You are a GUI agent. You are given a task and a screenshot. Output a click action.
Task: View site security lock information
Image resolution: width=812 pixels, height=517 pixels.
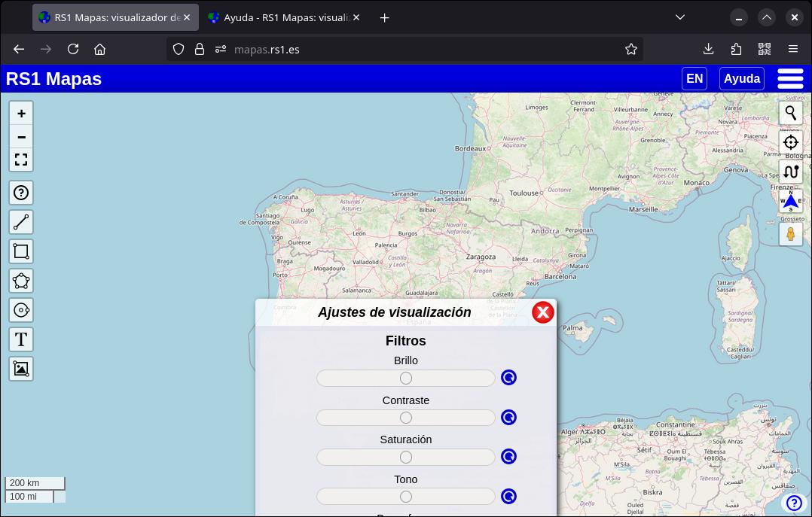click(x=200, y=49)
